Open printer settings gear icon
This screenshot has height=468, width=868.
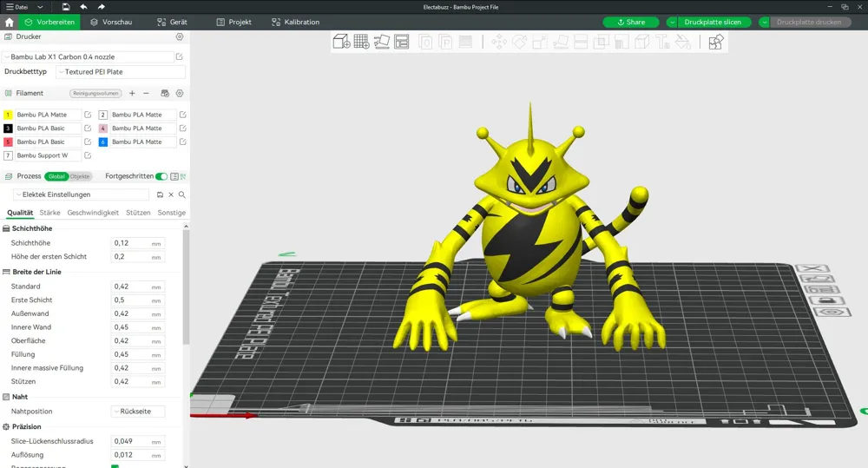tap(180, 36)
